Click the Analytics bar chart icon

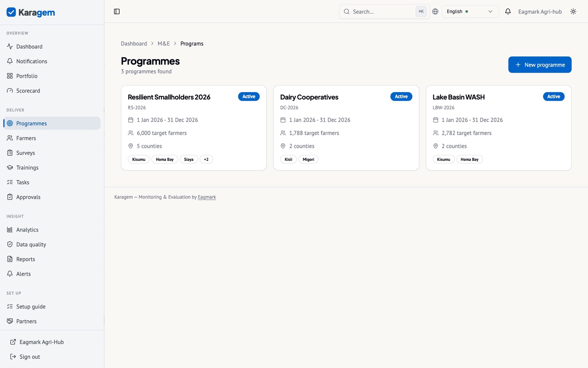[10, 230]
